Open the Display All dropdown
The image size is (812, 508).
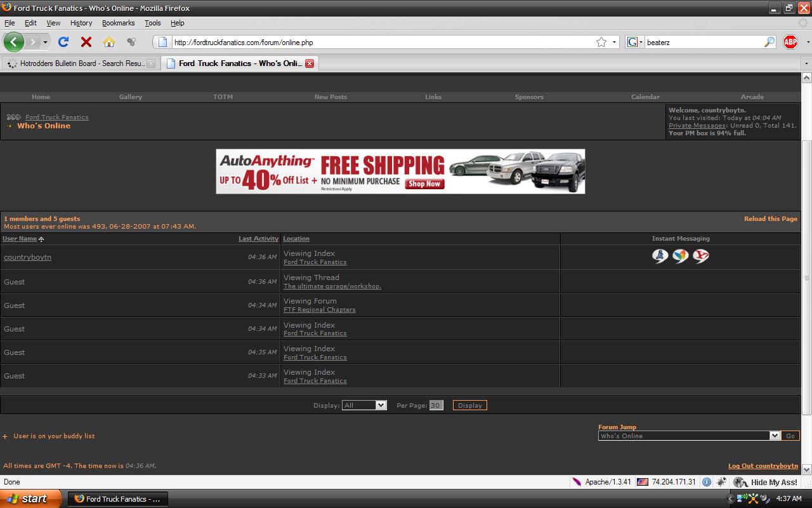click(364, 405)
